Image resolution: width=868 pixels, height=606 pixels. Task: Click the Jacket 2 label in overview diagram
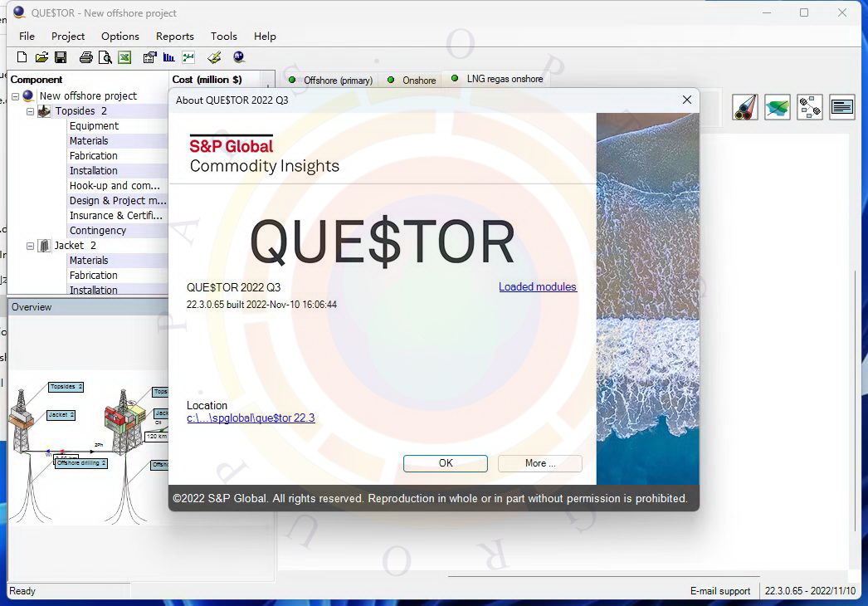click(61, 414)
